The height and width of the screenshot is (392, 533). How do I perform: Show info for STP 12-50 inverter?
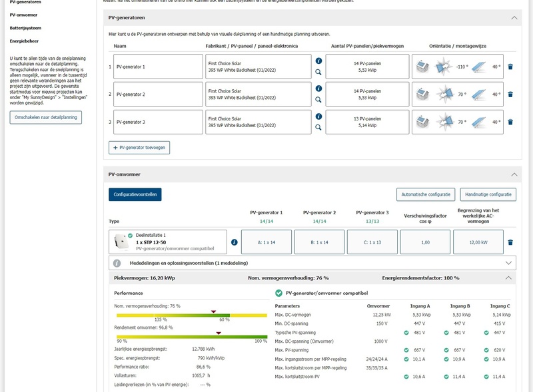(x=234, y=242)
